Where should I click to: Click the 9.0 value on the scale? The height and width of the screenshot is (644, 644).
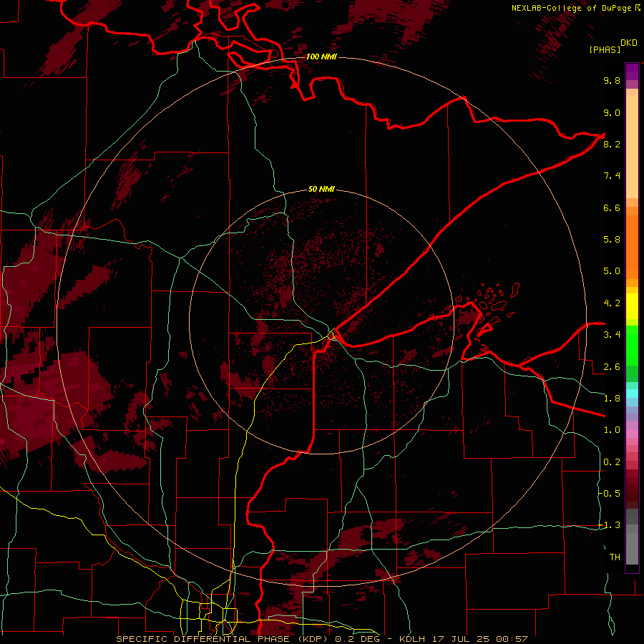[612, 112]
